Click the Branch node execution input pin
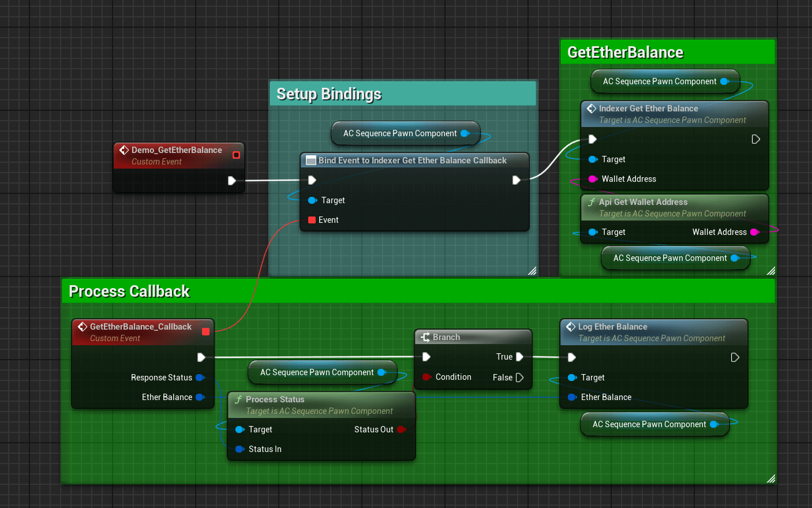This screenshot has width=812, height=508. click(426, 357)
